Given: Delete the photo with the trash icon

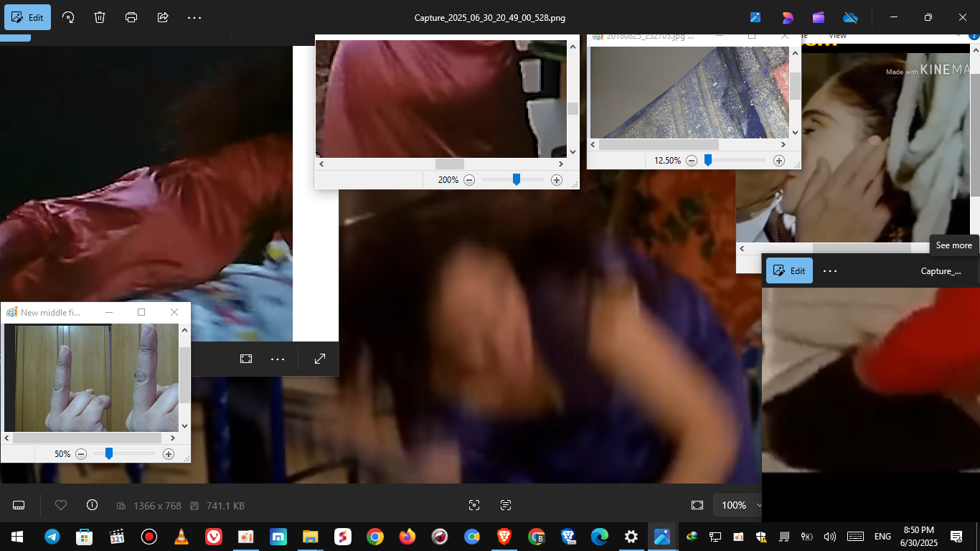Looking at the screenshot, I should click(x=100, y=17).
